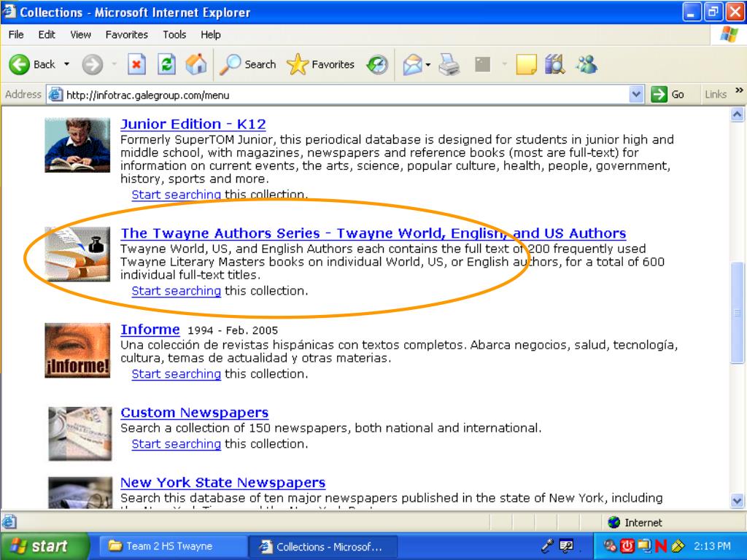Viewport: 747px width, 560px height.
Task: Click the yellow pencil tray icon
Action: tap(678, 546)
